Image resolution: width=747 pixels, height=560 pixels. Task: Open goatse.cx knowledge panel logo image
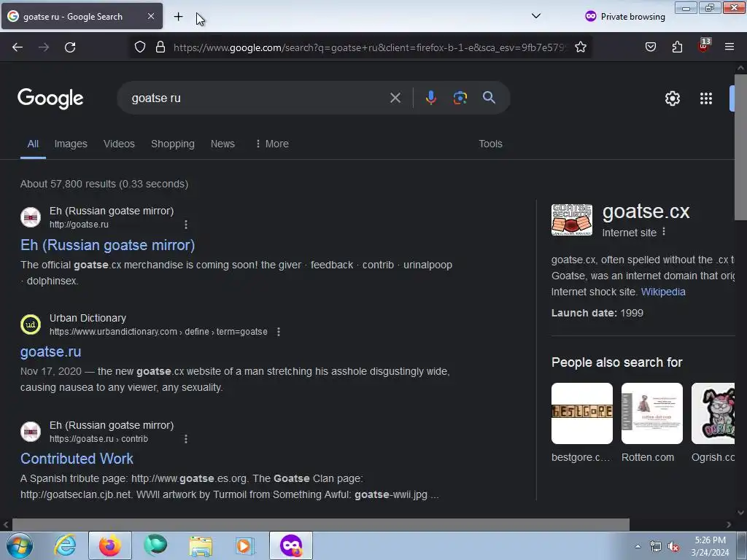coord(572,219)
